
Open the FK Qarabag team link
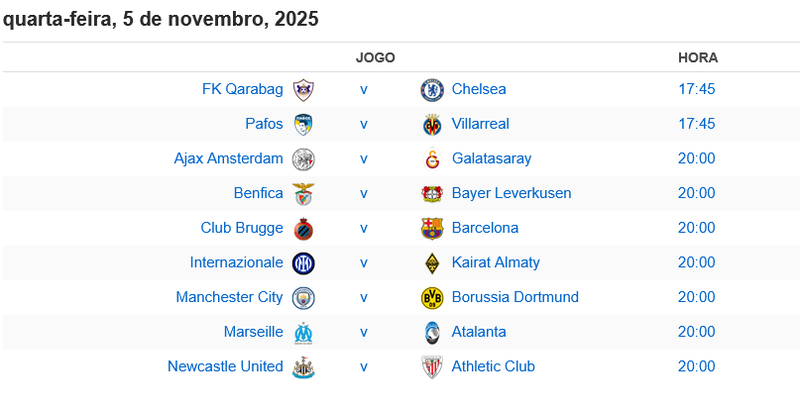[242, 89]
